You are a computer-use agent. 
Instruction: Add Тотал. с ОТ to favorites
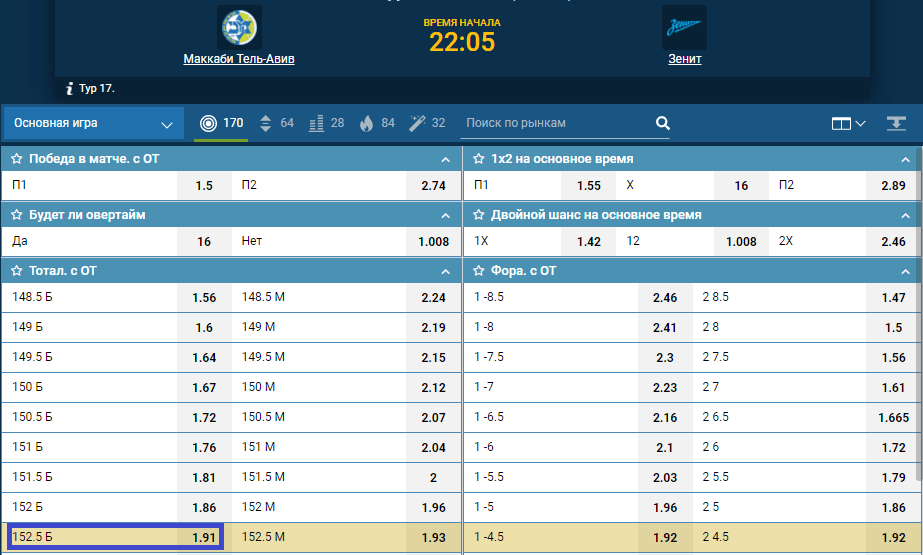pyautogui.click(x=16, y=271)
